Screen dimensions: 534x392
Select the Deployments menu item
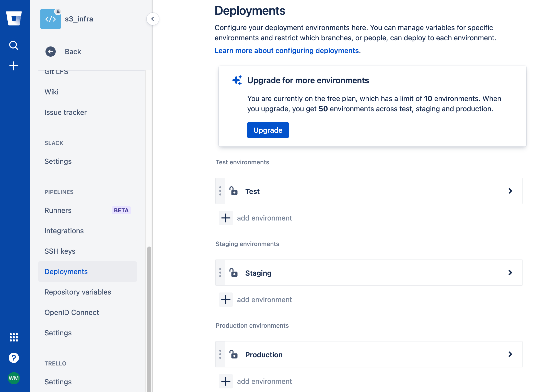(x=66, y=271)
